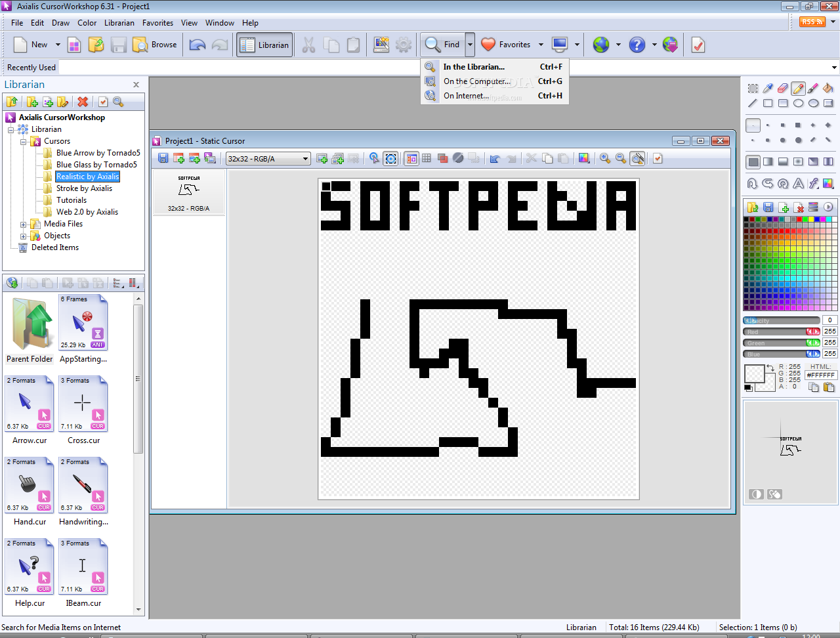Select the Pencil drawing tool
The height and width of the screenshot is (638, 840).
click(x=798, y=88)
